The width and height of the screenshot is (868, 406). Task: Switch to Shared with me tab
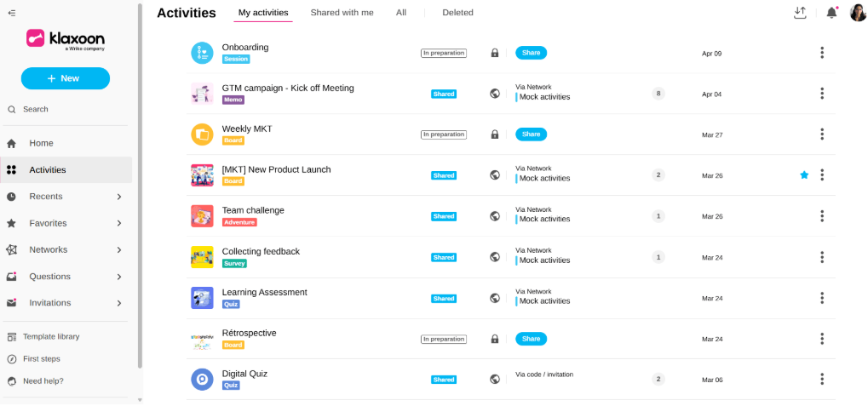click(342, 13)
